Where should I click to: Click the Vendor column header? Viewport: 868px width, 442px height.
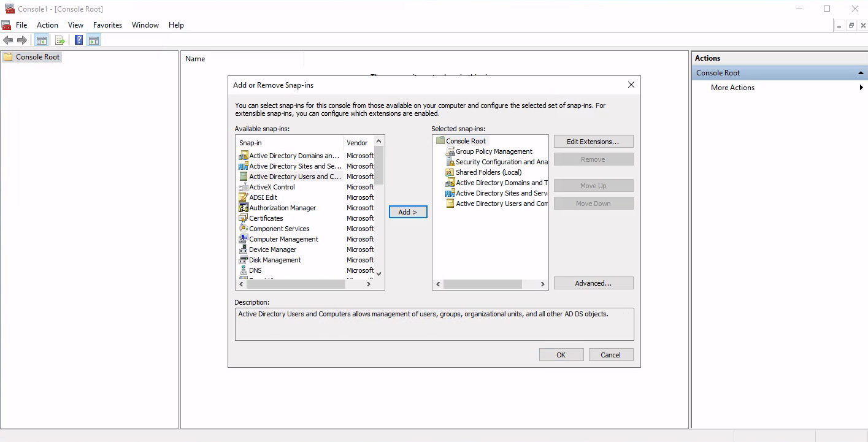click(358, 143)
